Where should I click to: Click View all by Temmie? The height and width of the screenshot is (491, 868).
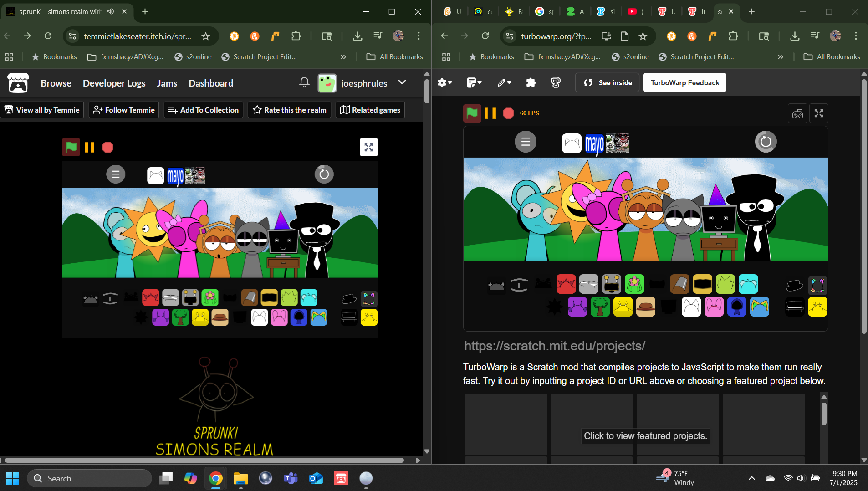42,110
